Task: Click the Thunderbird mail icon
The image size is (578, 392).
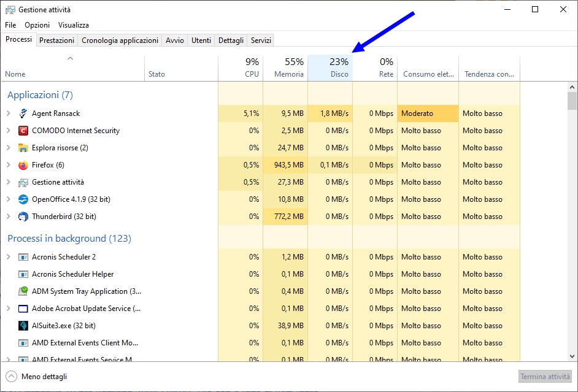Action: [23, 217]
